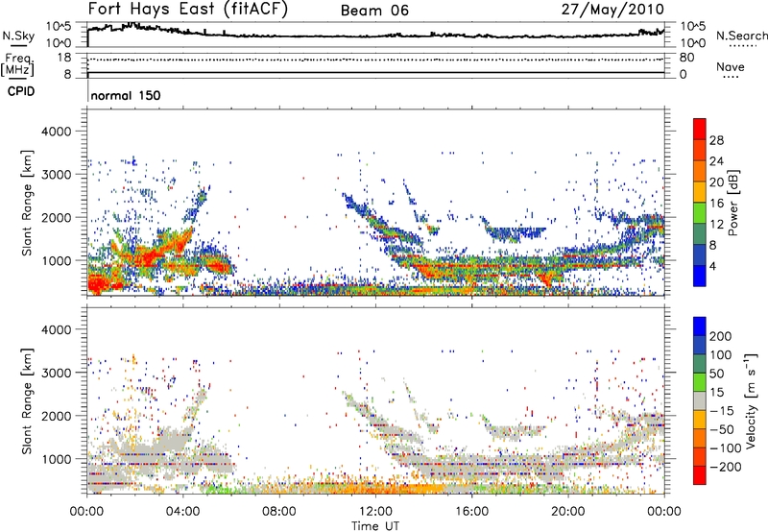The image size is (768, 532).
Task: Select the light green segment of Velocity color bar
Action: click(700, 382)
